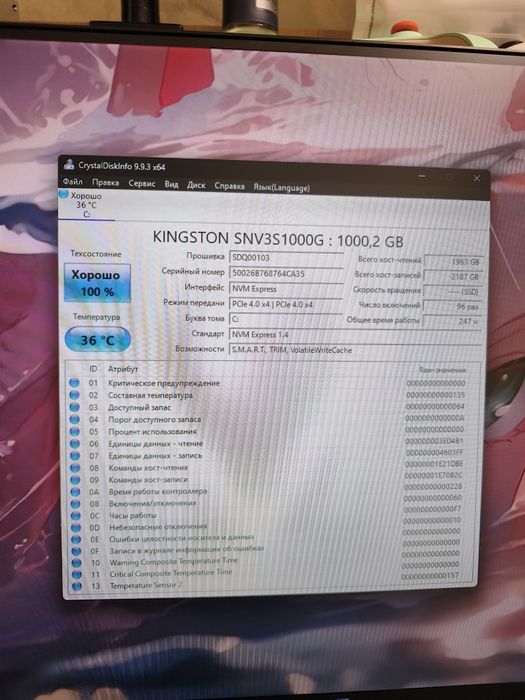This screenshot has height=700, width=525.
Task: Click the Прошивка field SDQ00103
Action: point(286,258)
